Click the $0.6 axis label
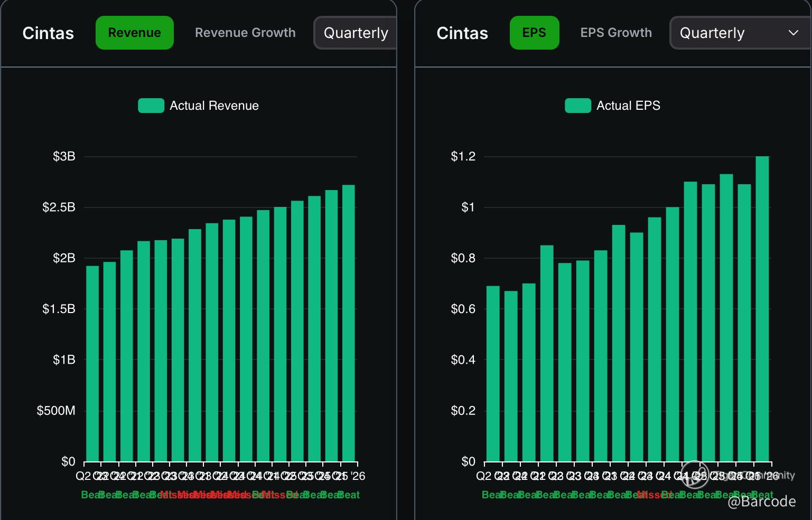The height and width of the screenshot is (520, 812). click(463, 309)
